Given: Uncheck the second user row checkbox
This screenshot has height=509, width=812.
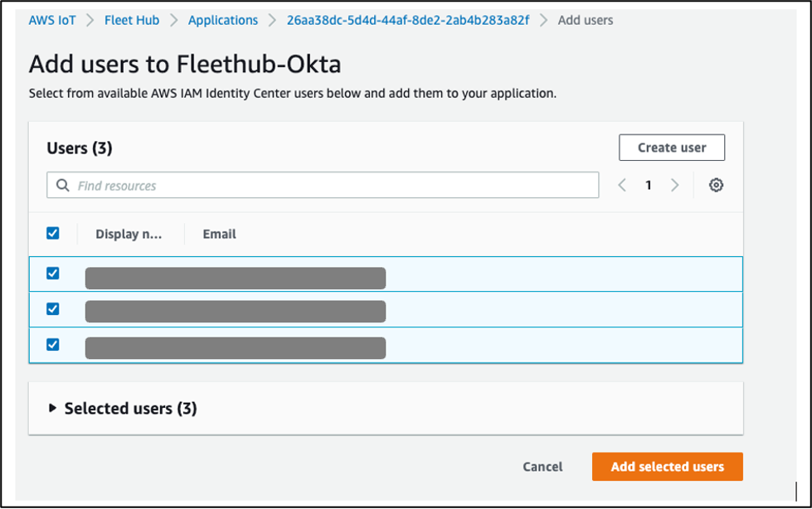Looking at the screenshot, I should click(x=53, y=308).
